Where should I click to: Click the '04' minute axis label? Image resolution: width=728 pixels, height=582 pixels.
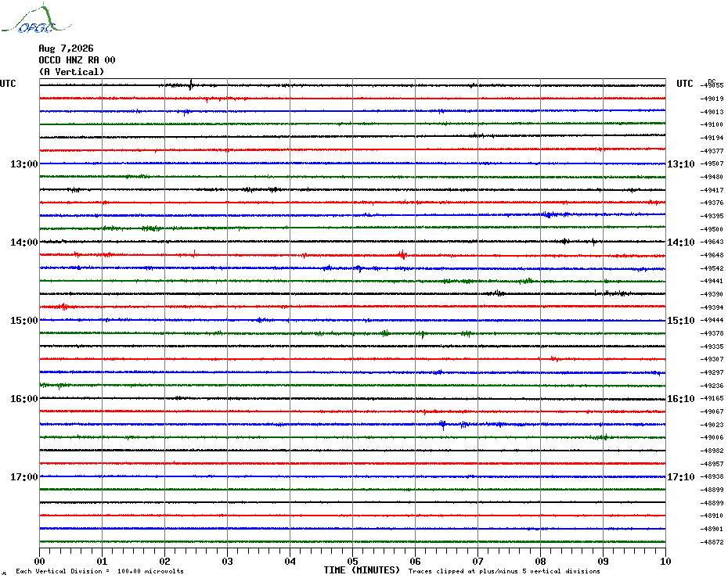(290, 561)
